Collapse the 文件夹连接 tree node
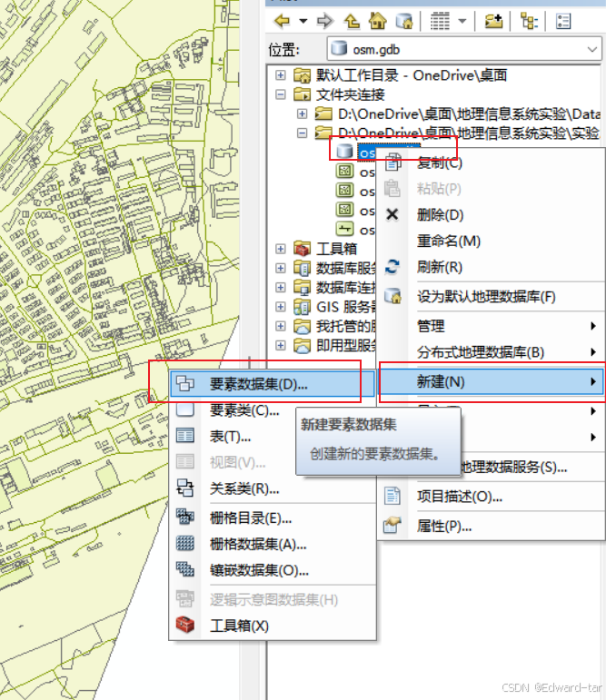606x700 pixels. 280,94
